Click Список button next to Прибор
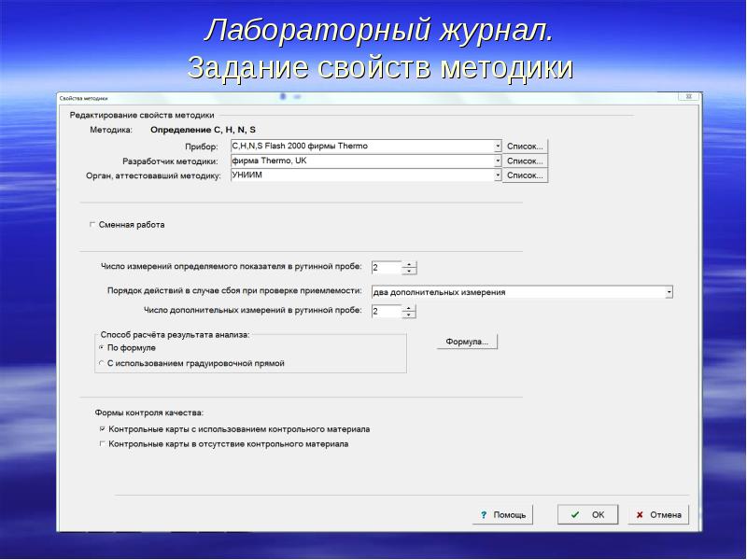 pyautogui.click(x=525, y=147)
